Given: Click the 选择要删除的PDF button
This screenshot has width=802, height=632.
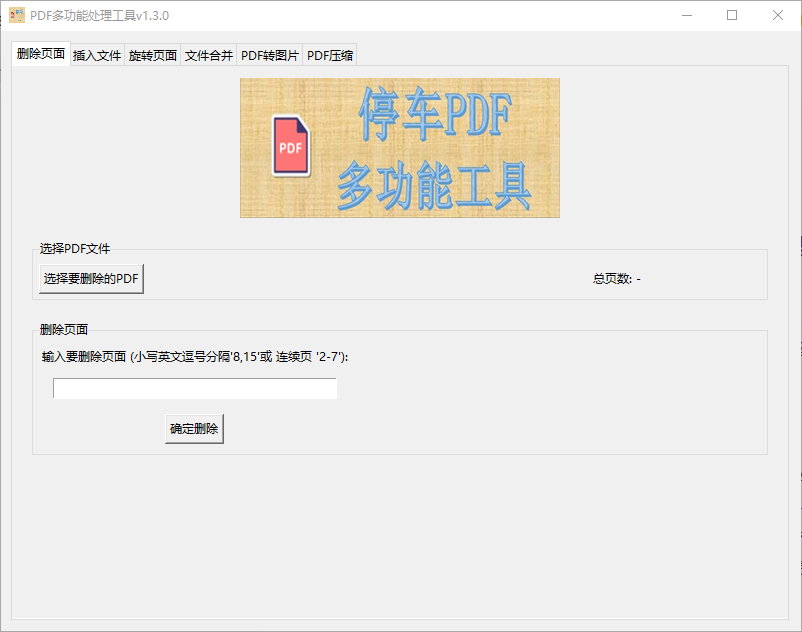Looking at the screenshot, I should pos(92,279).
